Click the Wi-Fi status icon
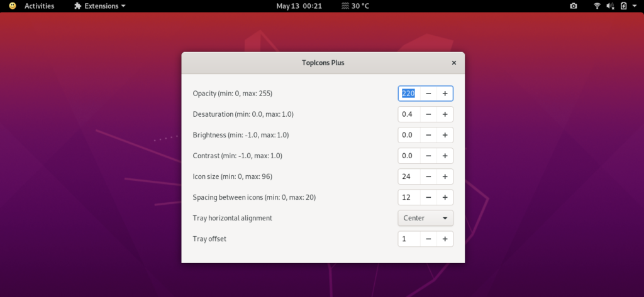Image resolution: width=644 pixels, height=297 pixels. (x=597, y=6)
